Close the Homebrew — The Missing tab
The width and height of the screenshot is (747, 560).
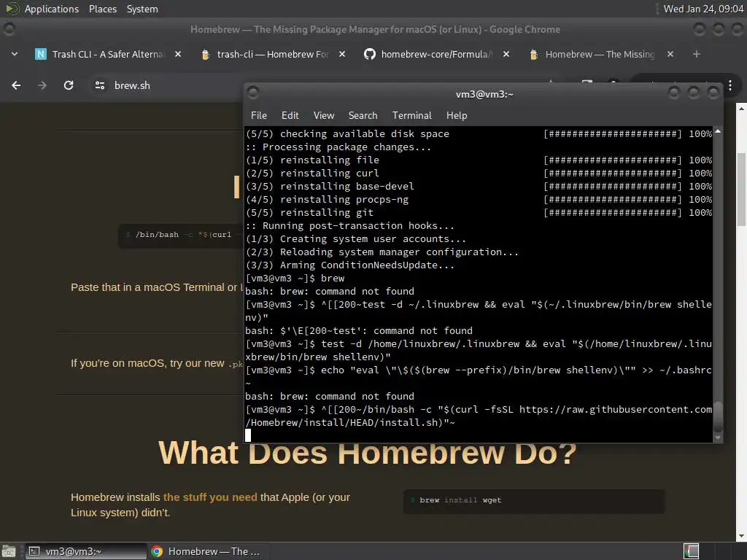[x=670, y=54]
